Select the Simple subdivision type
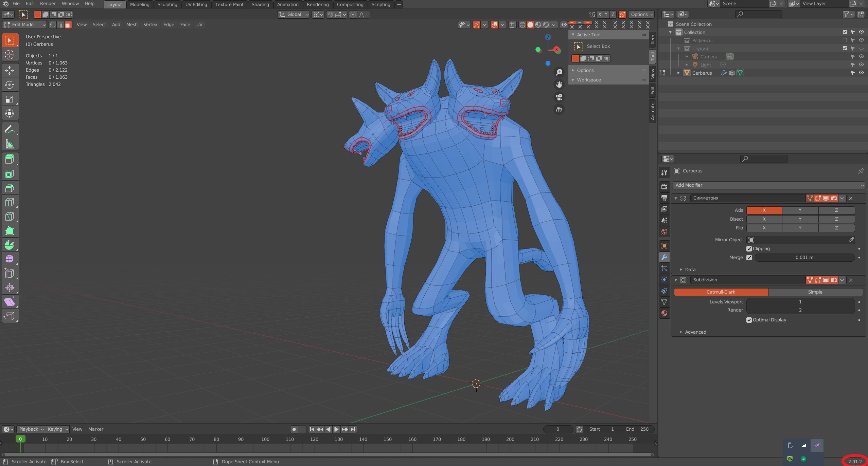 pyautogui.click(x=815, y=292)
